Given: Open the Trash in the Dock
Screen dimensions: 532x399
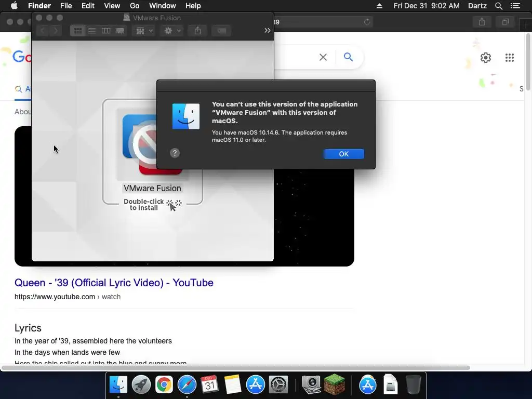Looking at the screenshot, I should coord(413,385).
